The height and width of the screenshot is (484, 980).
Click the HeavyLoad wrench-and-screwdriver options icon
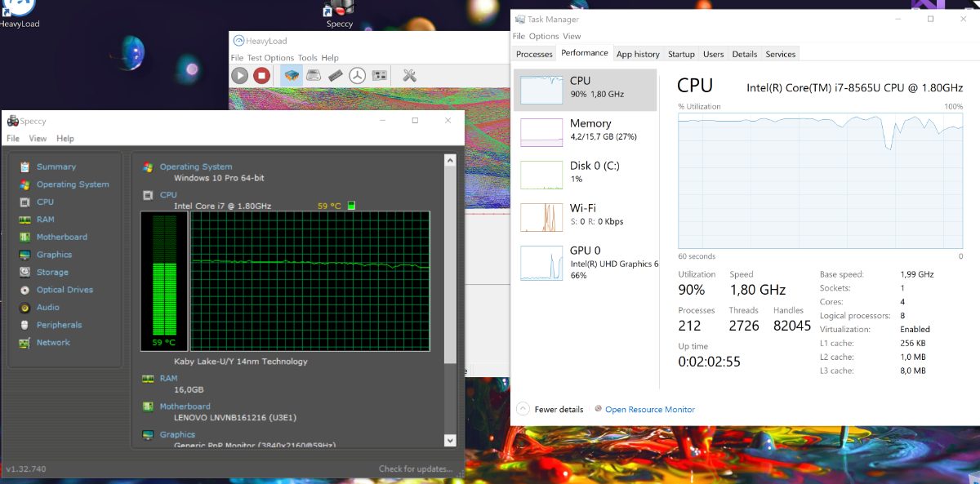tap(409, 76)
